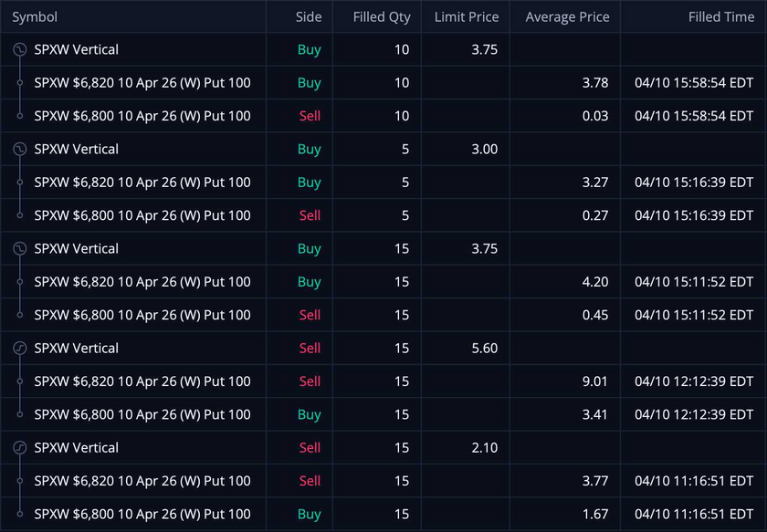The height and width of the screenshot is (532, 767).
Task: Select the $6,800 Put leg with 0.27 average price
Action: 142,216
